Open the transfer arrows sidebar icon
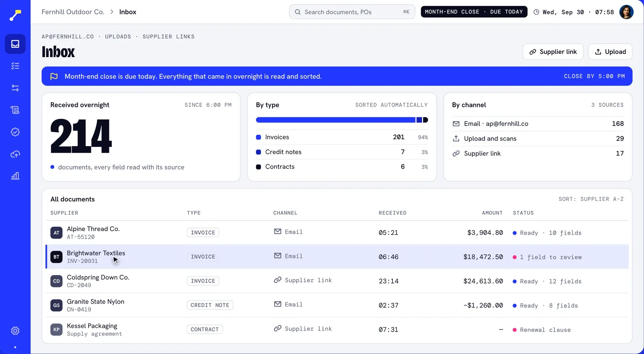Viewport: 644px width, 354px height. coord(15,88)
